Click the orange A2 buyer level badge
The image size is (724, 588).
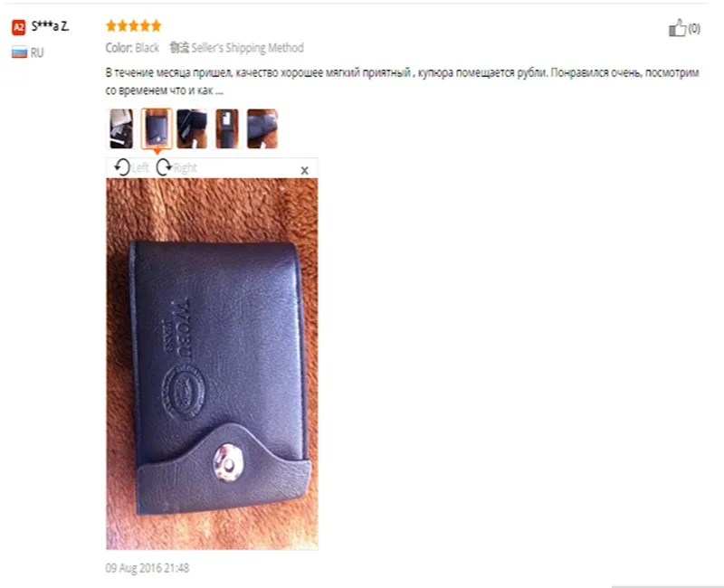(x=18, y=27)
